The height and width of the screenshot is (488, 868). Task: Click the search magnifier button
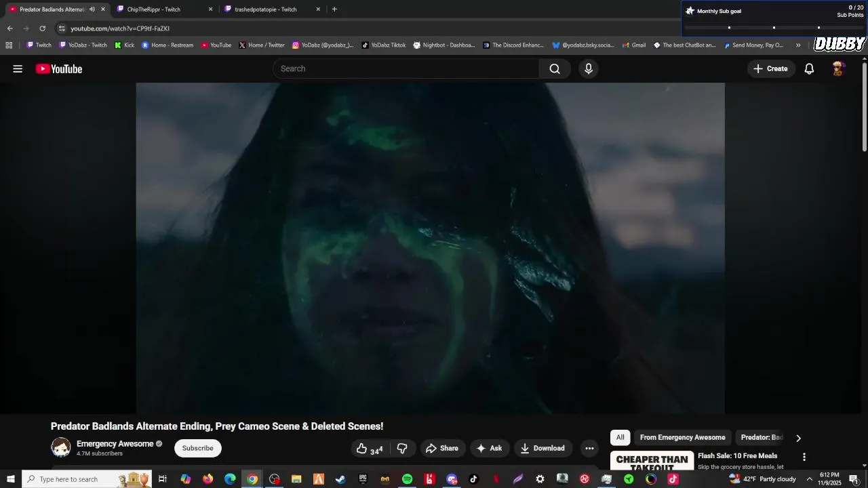555,68
